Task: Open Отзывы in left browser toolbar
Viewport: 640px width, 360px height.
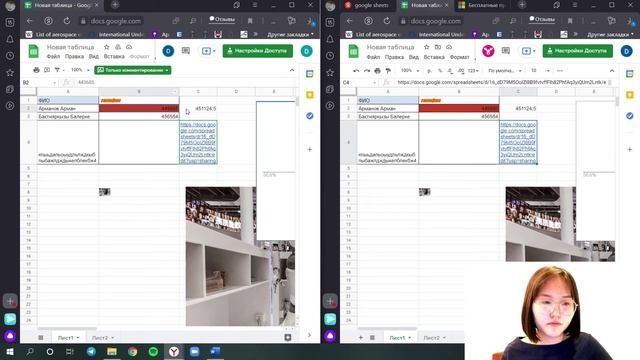Action: pyautogui.click(x=222, y=19)
